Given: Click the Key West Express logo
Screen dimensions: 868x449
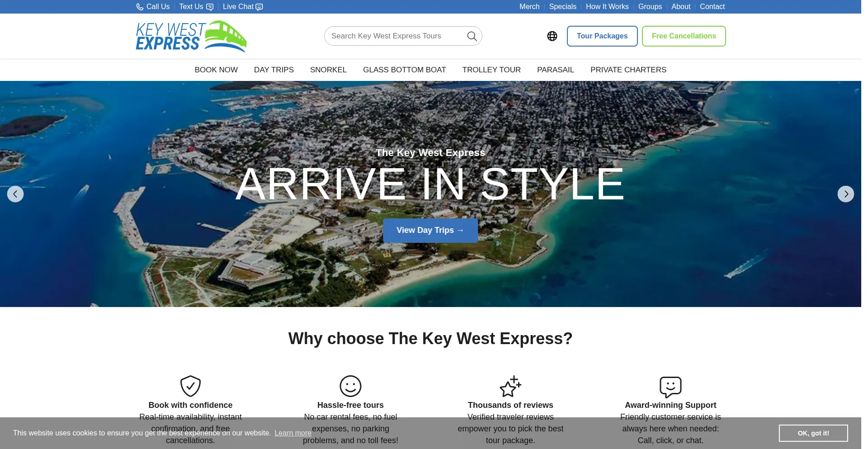Looking at the screenshot, I should point(191,36).
